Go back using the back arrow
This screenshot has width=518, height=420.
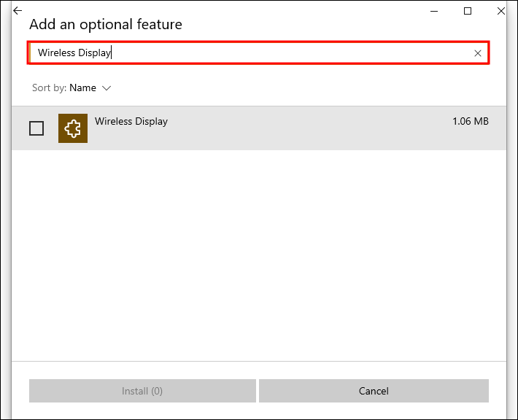coord(18,11)
